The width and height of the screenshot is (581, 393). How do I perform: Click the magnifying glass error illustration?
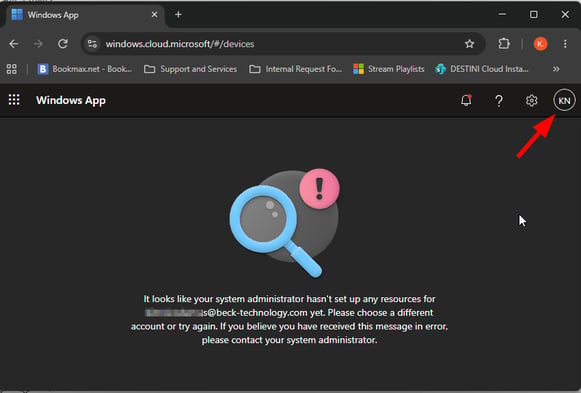pos(285,223)
